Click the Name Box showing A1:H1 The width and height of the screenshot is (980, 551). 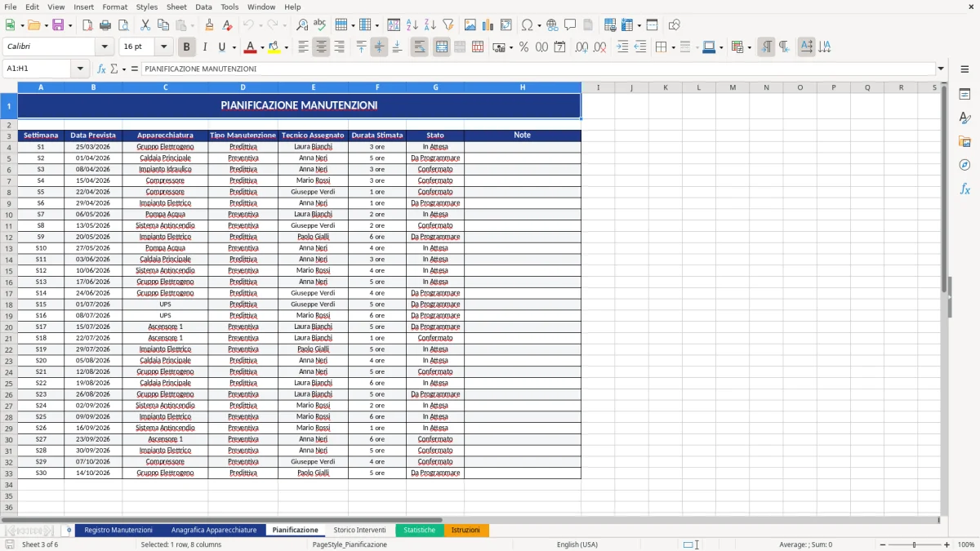coord(36,69)
